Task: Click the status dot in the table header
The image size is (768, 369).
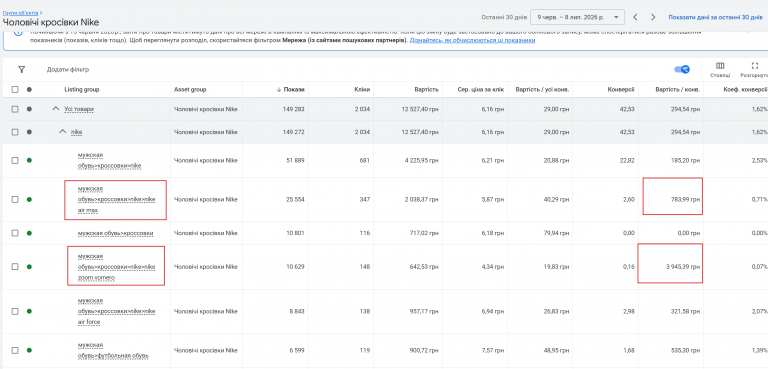Action: 29,90
